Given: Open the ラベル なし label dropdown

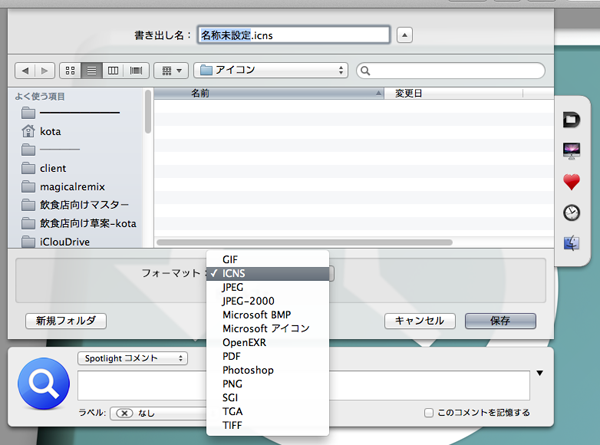Looking at the screenshot, I should coord(158,413).
